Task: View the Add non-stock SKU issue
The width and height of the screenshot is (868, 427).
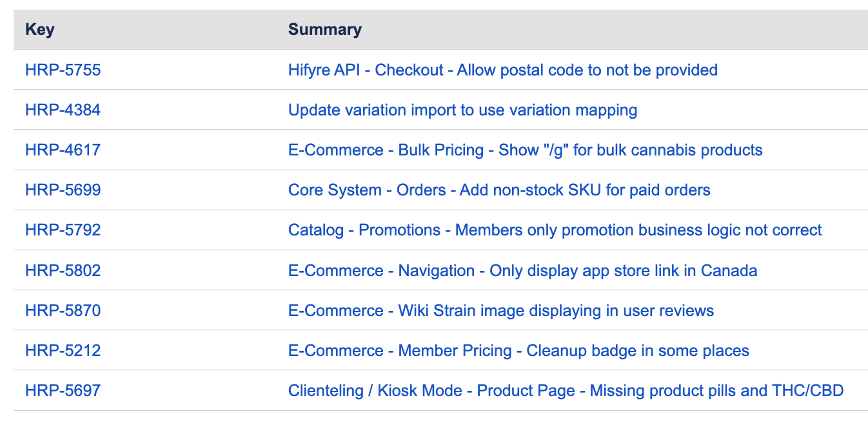Action: click(x=498, y=190)
